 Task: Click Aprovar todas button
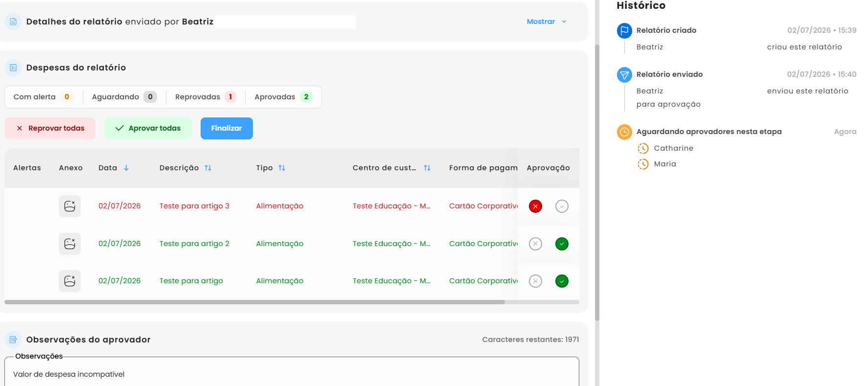(x=148, y=128)
